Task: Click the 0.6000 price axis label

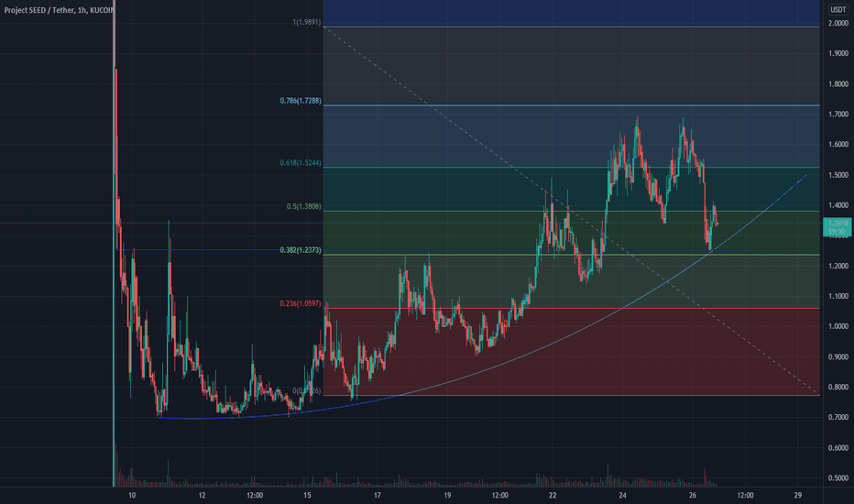Action: click(838, 448)
